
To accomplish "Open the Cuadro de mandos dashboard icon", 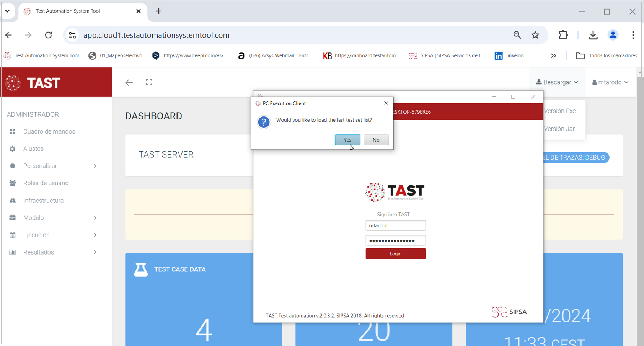I will coord(13,131).
